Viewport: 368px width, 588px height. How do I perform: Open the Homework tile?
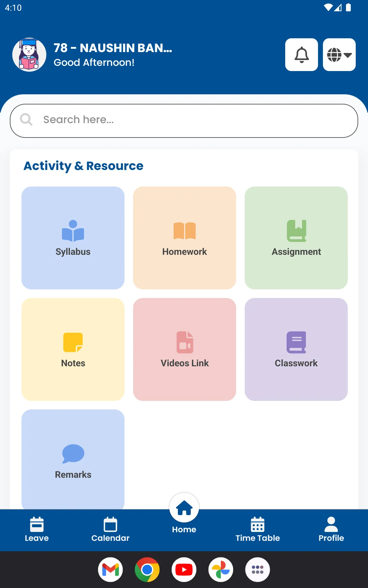185,238
